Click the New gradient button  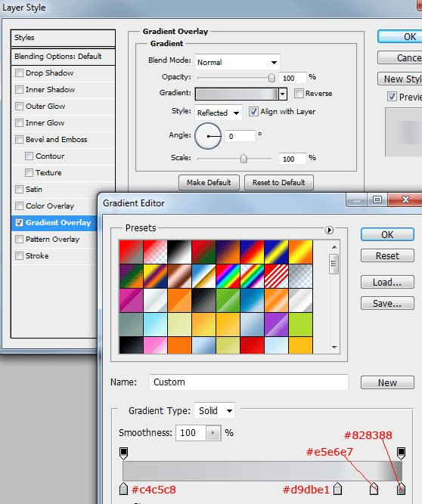point(387,382)
